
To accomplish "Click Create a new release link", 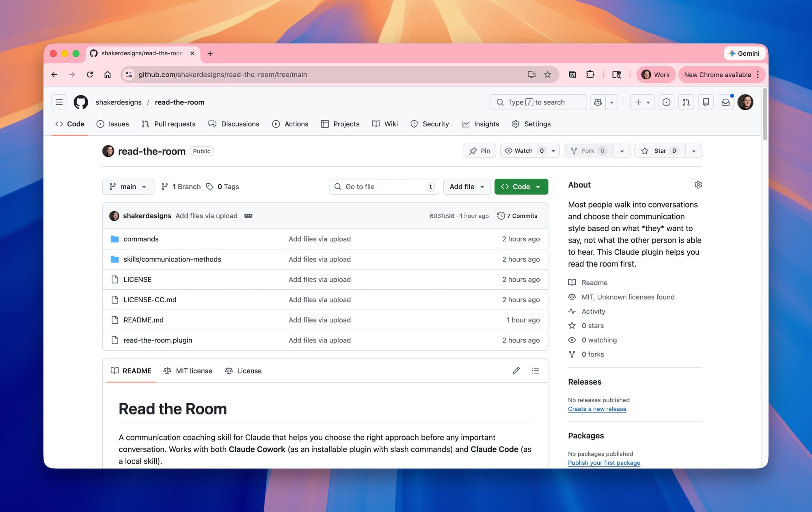I will coord(597,409).
